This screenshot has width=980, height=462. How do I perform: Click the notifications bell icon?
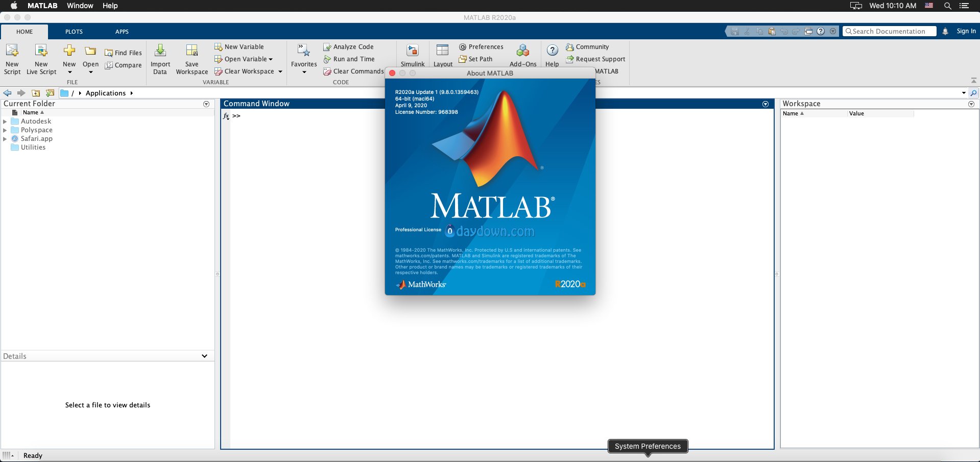(x=945, y=31)
